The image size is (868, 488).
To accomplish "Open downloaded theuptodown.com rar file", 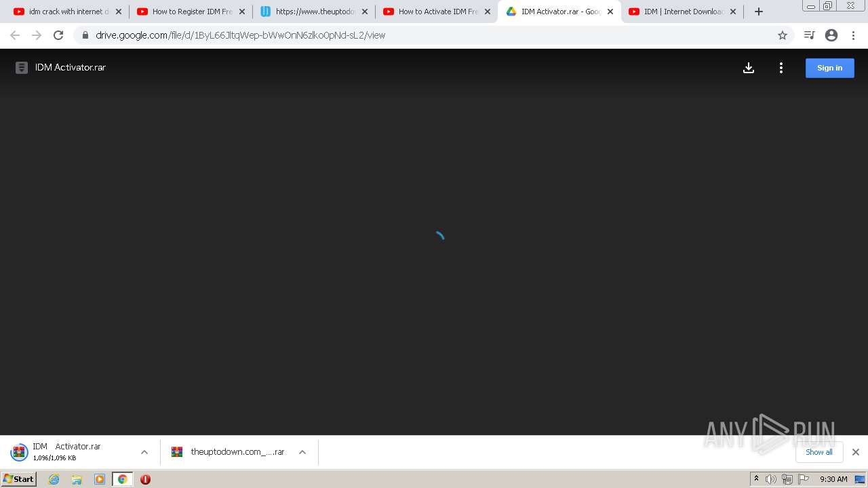I will [x=228, y=452].
